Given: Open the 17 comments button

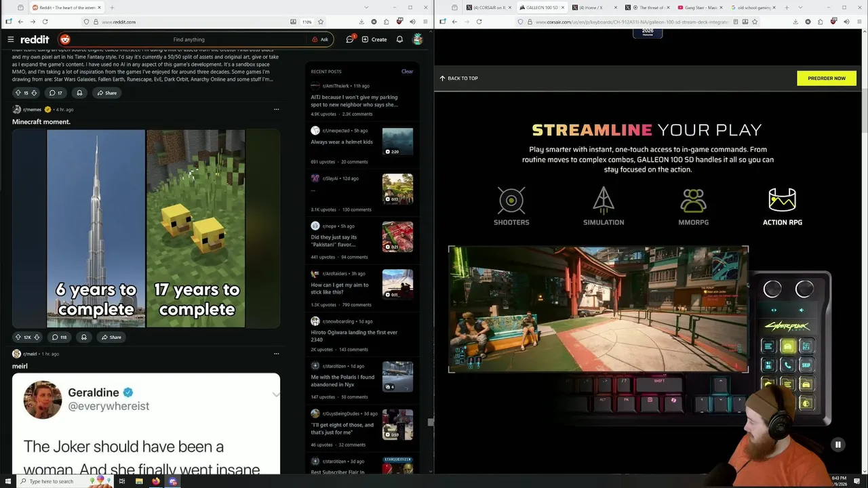Looking at the screenshot, I should click(x=56, y=93).
